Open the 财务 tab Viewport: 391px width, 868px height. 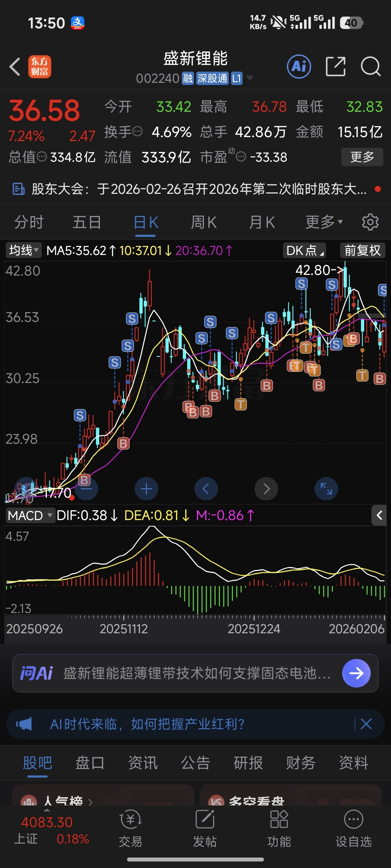pos(301,763)
